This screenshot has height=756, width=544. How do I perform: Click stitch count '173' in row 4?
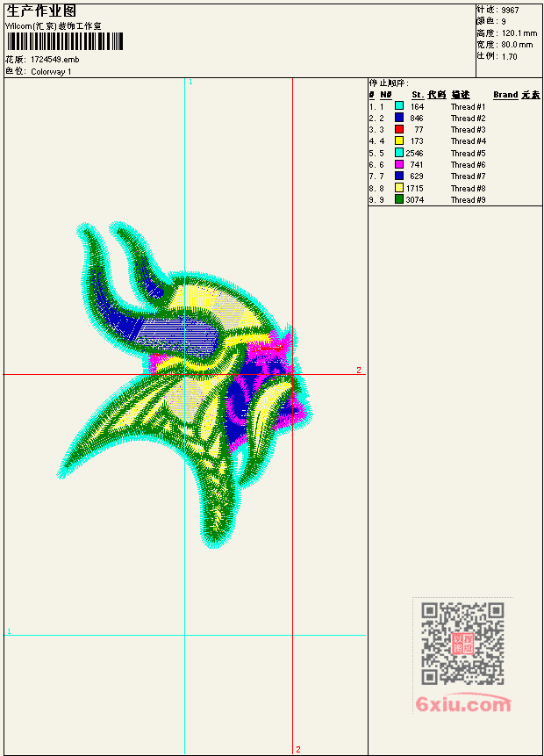tap(417, 141)
